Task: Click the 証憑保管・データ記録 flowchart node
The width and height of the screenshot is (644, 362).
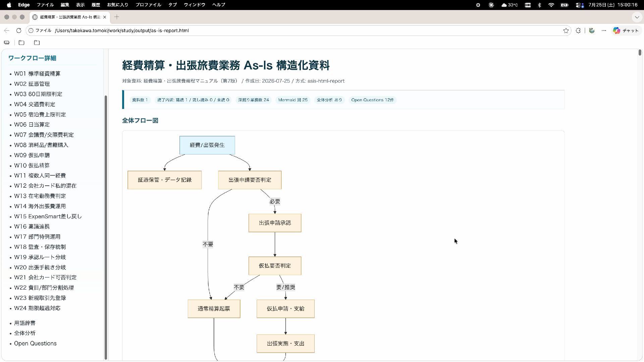Action: point(165,180)
